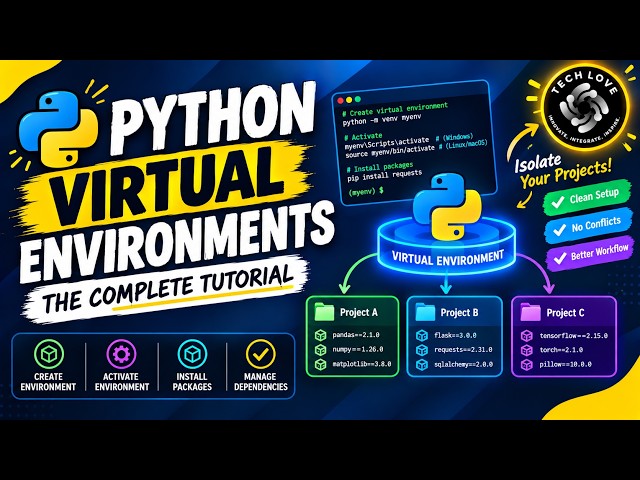Click the Tech Love circular channel logo
This screenshot has width=640, height=480.
[584, 107]
